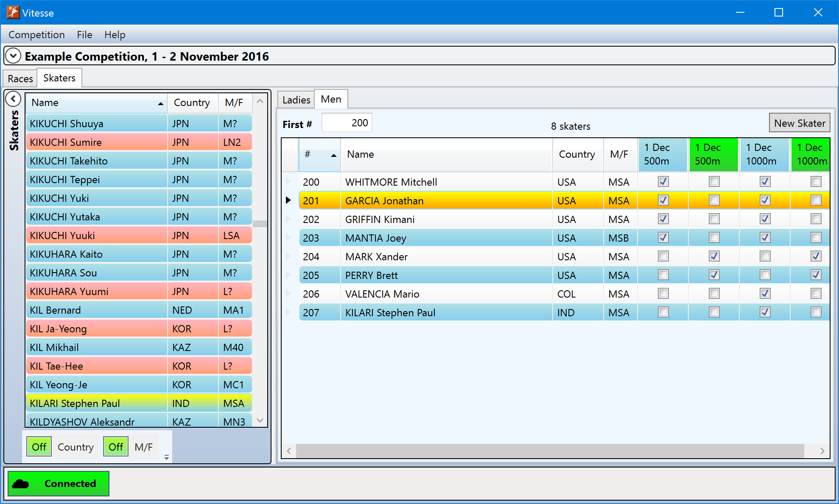Click the Example Competition title header
The height and width of the screenshot is (504, 839).
pos(147,56)
